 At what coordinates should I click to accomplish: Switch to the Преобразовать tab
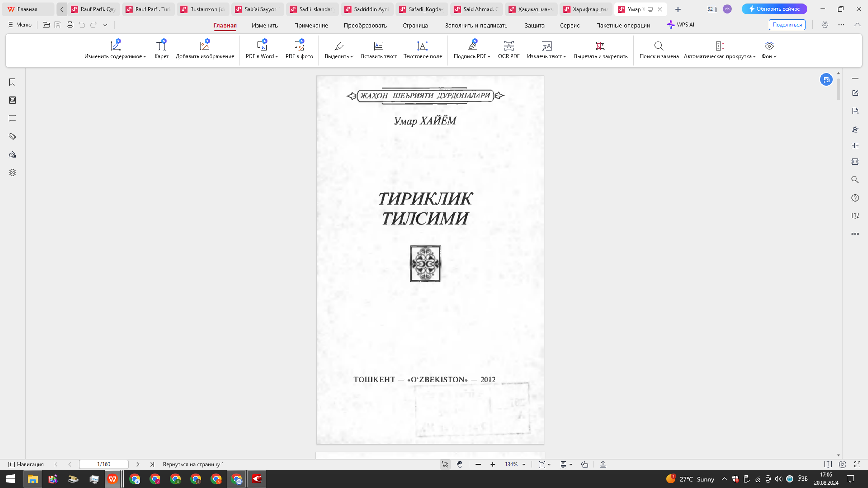point(365,25)
